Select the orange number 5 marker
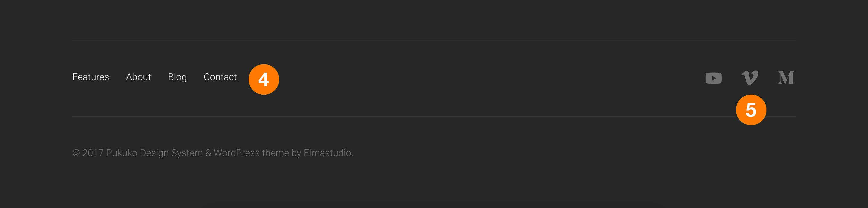 tap(751, 109)
